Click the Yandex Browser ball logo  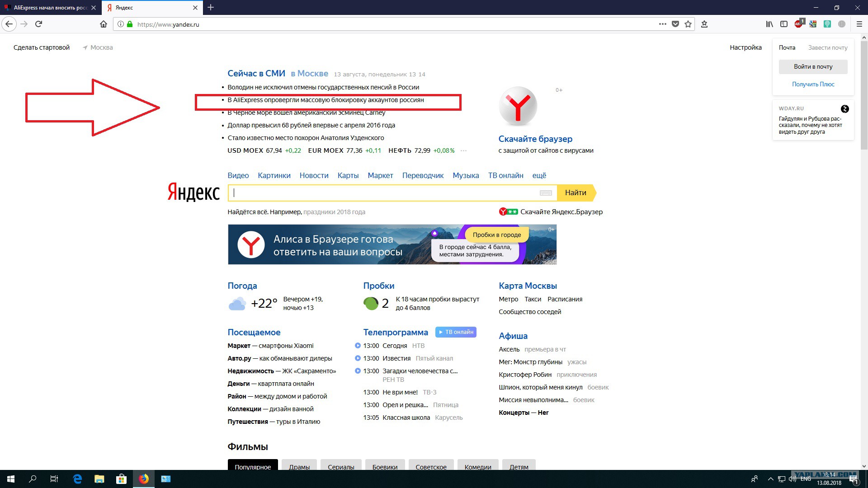(518, 106)
